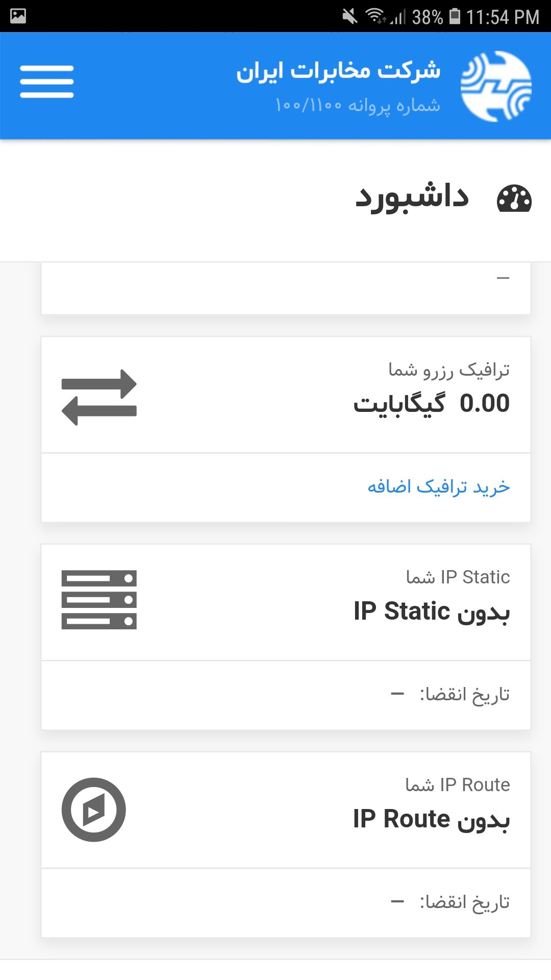Tap the 11:54 PM clock in status bar
The height and width of the screenshot is (980, 551).
[503, 17]
